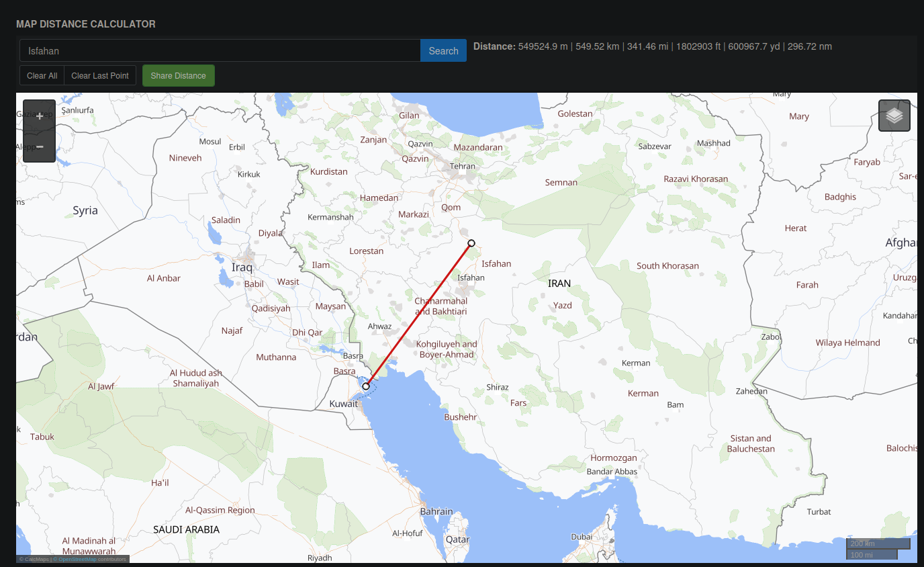Screen dimensions: 924x567
Task: Click the Search button
Action: click(443, 51)
